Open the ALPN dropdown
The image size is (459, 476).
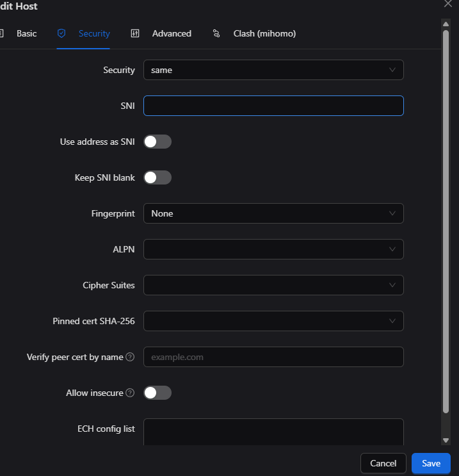pyautogui.click(x=273, y=249)
